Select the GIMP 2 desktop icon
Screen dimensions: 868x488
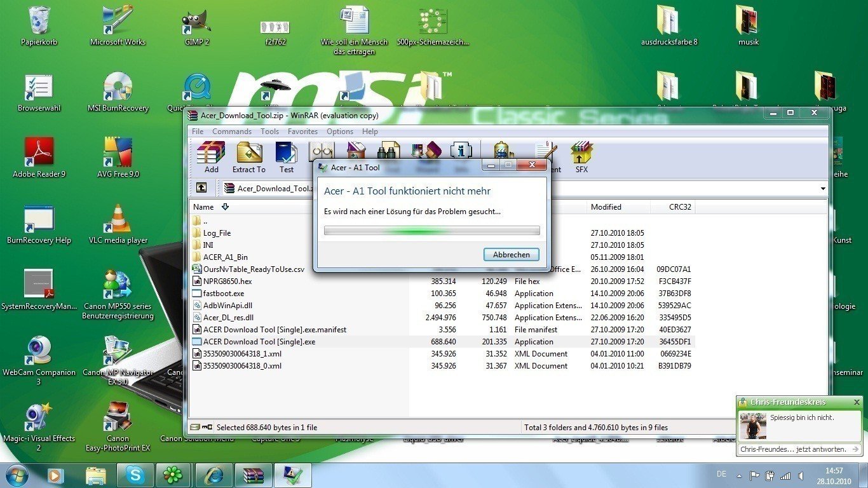click(x=196, y=26)
